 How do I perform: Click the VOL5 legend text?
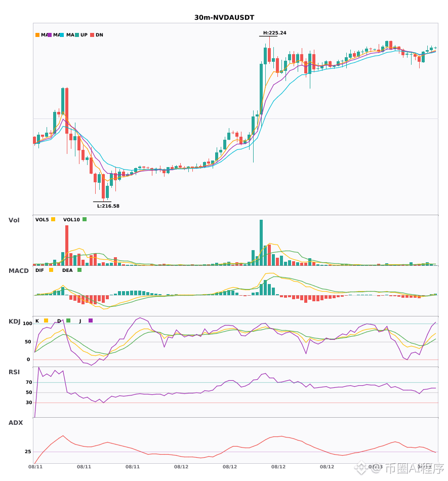click(42, 220)
